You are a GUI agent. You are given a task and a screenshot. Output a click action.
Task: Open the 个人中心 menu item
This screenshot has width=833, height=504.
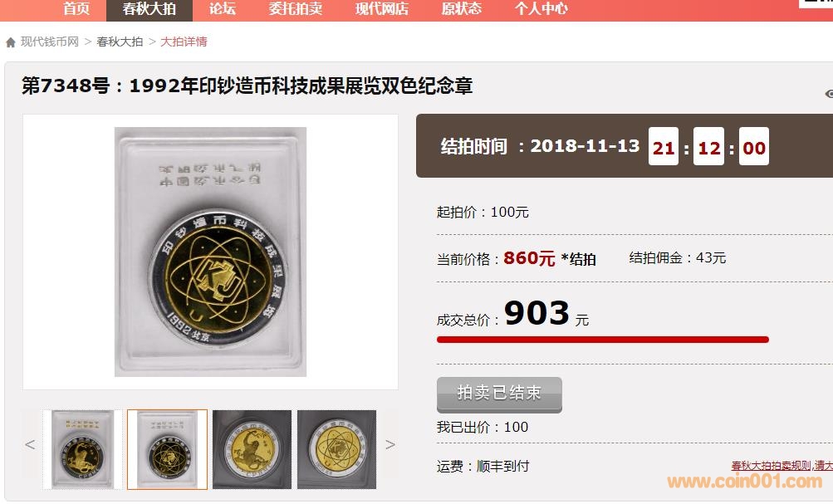pos(541,8)
